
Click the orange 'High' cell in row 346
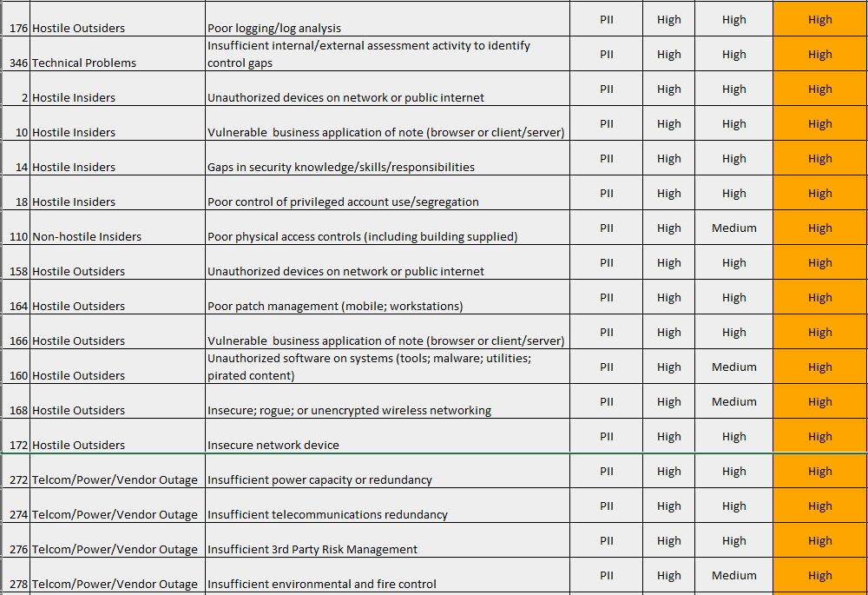coord(820,54)
